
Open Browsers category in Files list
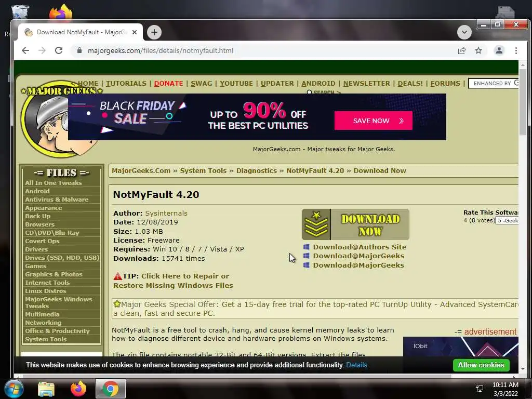39,224
